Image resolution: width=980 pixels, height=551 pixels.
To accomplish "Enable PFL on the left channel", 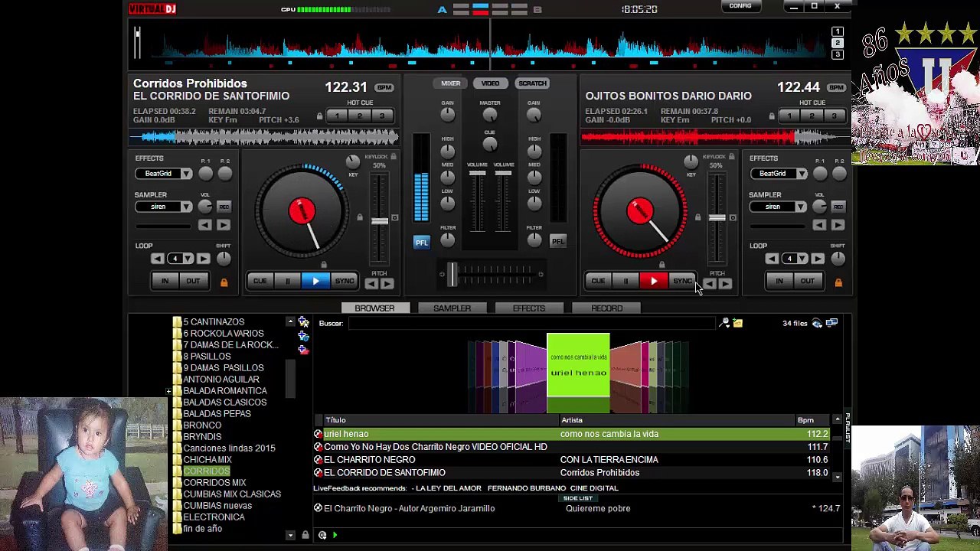I will point(422,243).
